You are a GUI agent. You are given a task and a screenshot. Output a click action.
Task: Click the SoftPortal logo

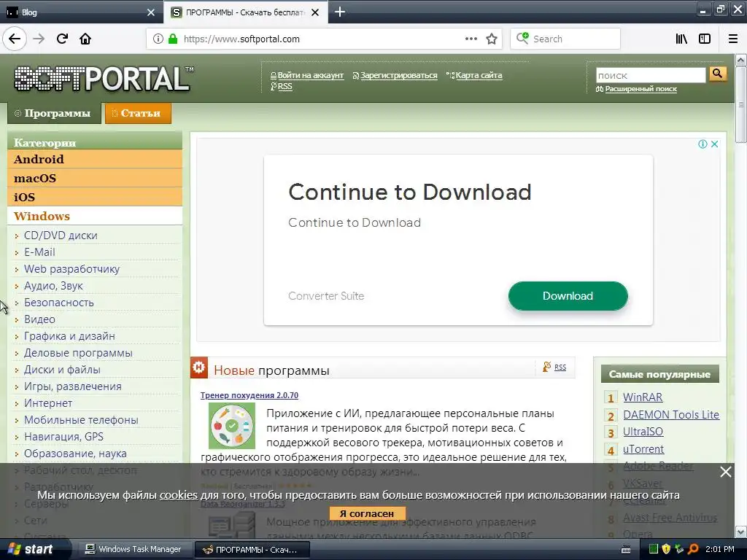tap(104, 79)
